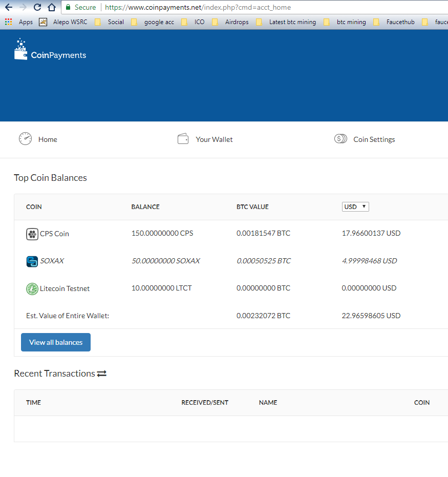This screenshot has width=448, height=477.
Task: Click the 150.00000000 CPS balance
Action: click(x=162, y=233)
